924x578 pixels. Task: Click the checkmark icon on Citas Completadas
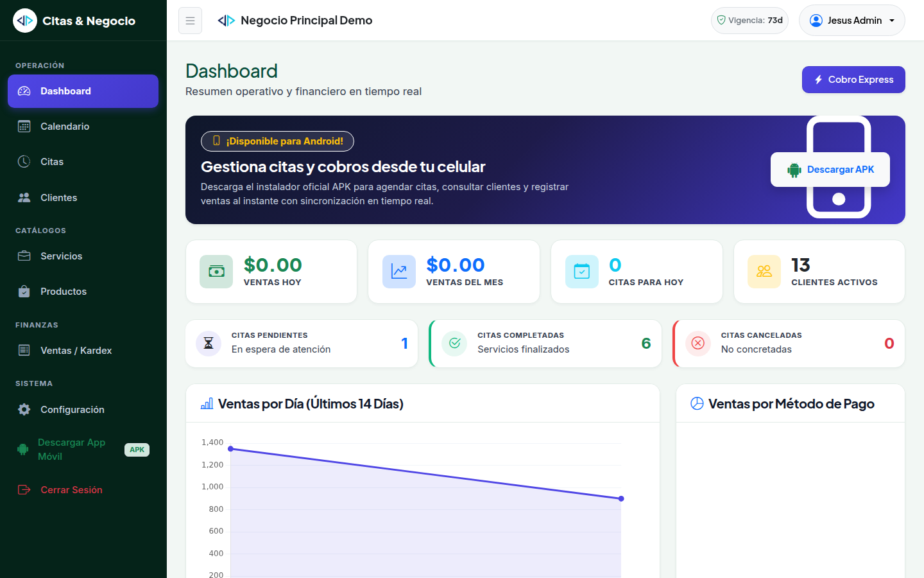(455, 344)
